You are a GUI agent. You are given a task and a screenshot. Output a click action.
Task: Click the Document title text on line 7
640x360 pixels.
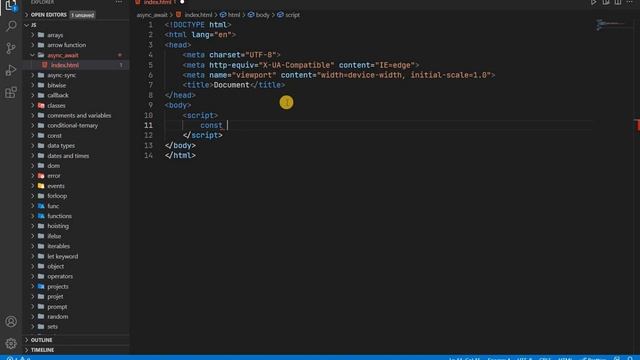[x=231, y=85]
